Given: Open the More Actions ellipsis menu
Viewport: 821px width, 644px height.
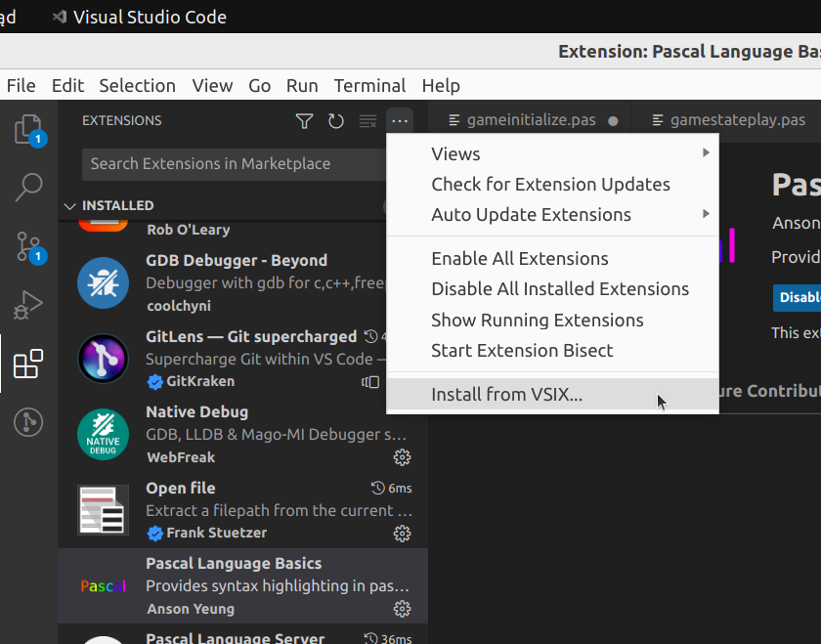Looking at the screenshot, I should click(400, 120).
